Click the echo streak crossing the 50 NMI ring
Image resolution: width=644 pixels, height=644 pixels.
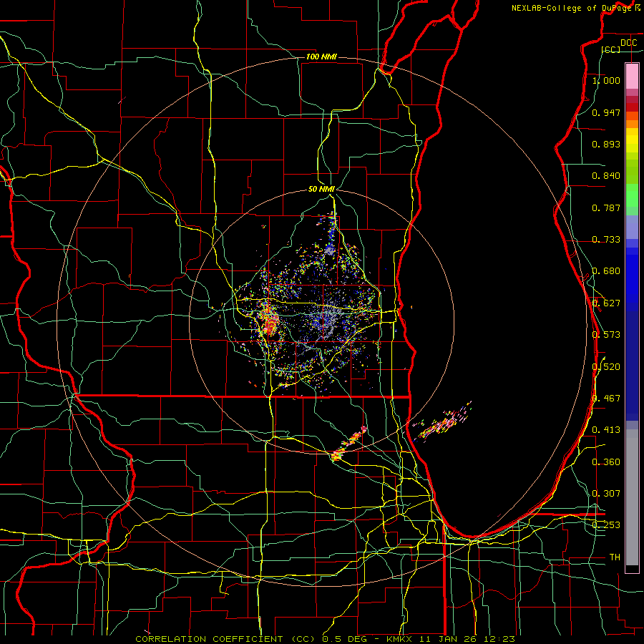[349, 444]
